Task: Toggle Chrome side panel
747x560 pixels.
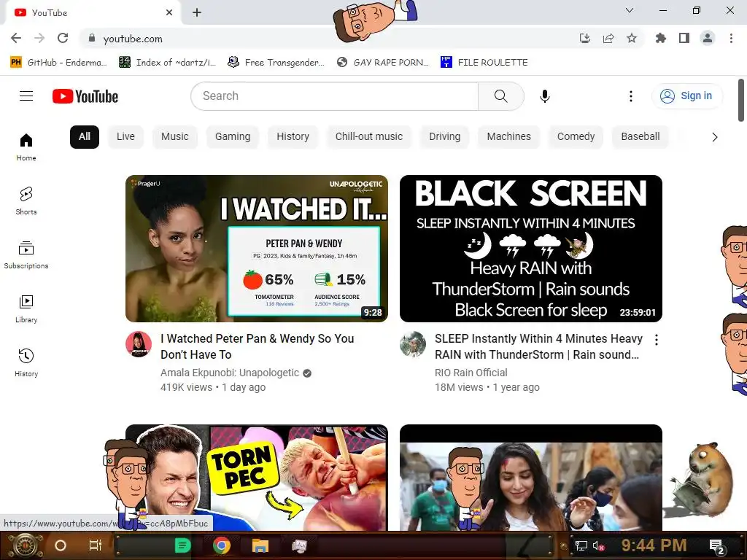Action: click(x=684, y=38)
